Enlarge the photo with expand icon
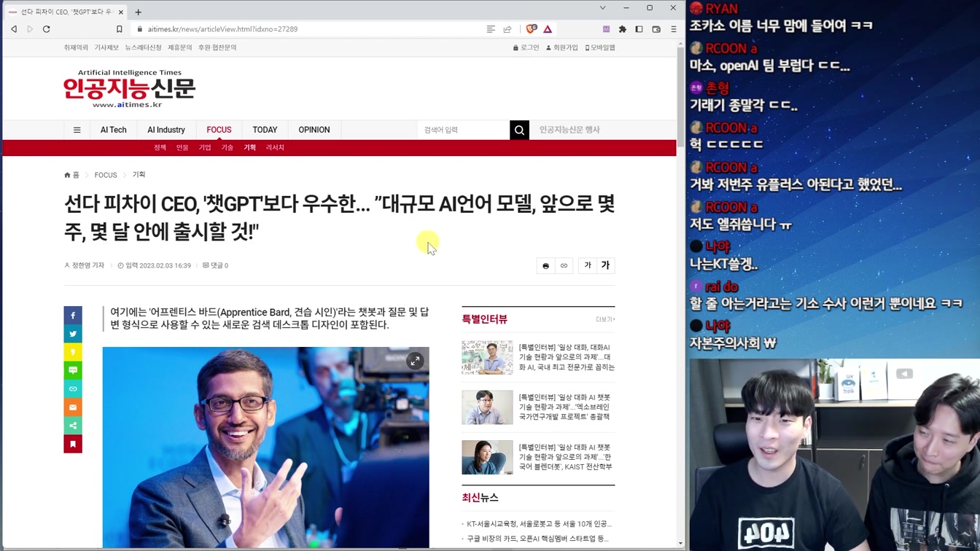This screenshot has height=551, width=980. pyautogui.click(x=415, y=361)
